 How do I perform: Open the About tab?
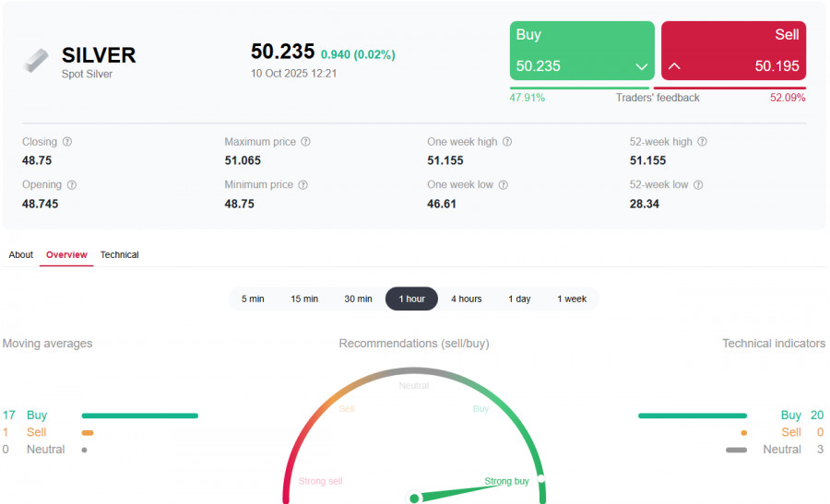[21, 254]
